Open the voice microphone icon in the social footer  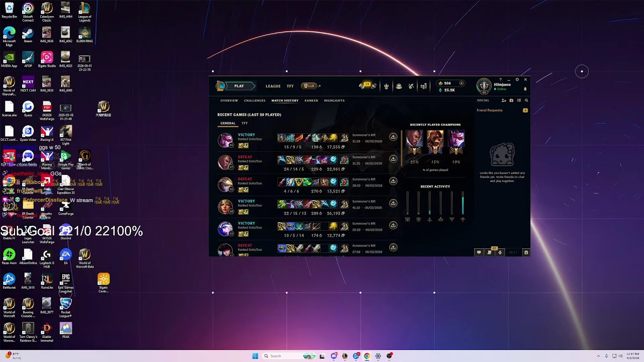500,252
